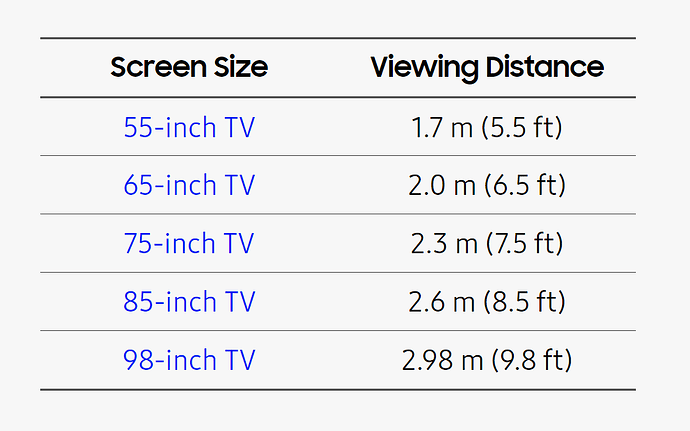Click the (5.5 ft) text

click(522, 128)
